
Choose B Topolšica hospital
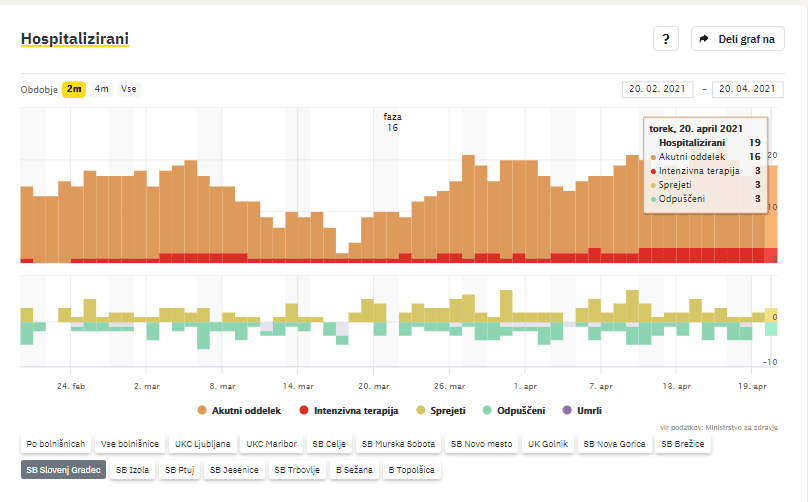[x=411, y=469]
